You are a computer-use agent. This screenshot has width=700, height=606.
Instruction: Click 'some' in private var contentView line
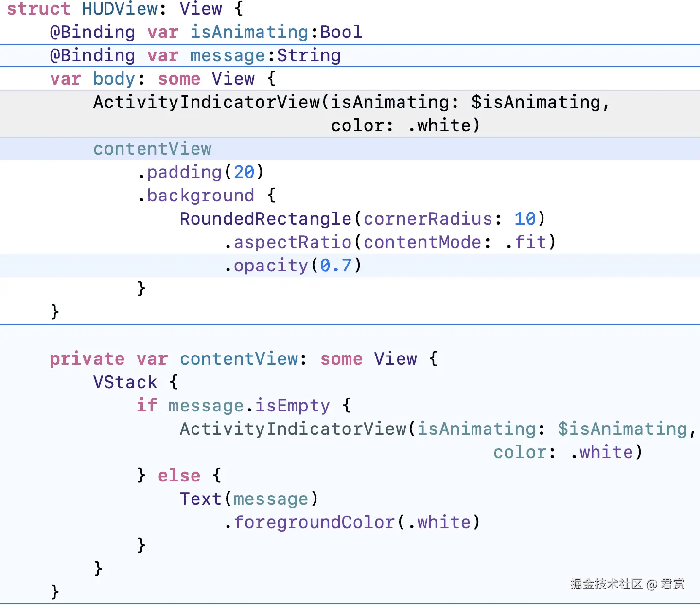pos(341,359)
